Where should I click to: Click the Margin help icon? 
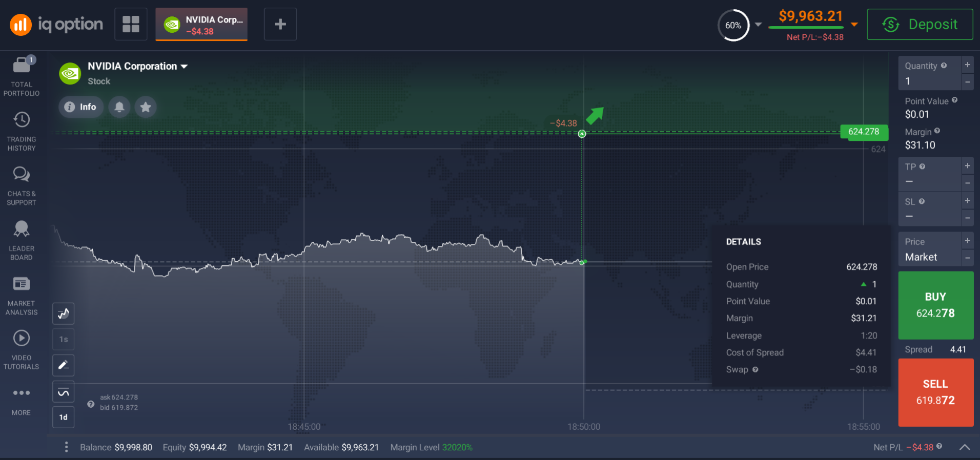pyautogui.click(x=937, y=131)
